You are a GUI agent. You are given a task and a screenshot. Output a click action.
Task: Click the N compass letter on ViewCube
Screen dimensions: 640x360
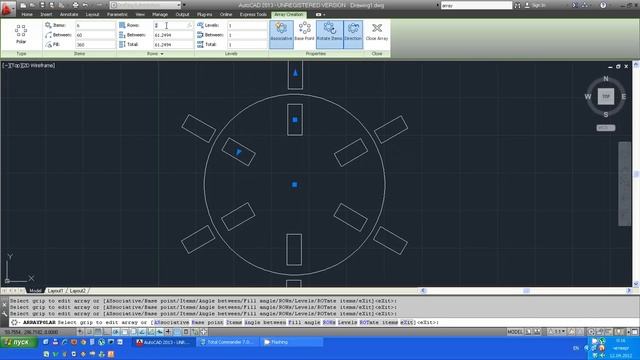(x=606, y=78)
